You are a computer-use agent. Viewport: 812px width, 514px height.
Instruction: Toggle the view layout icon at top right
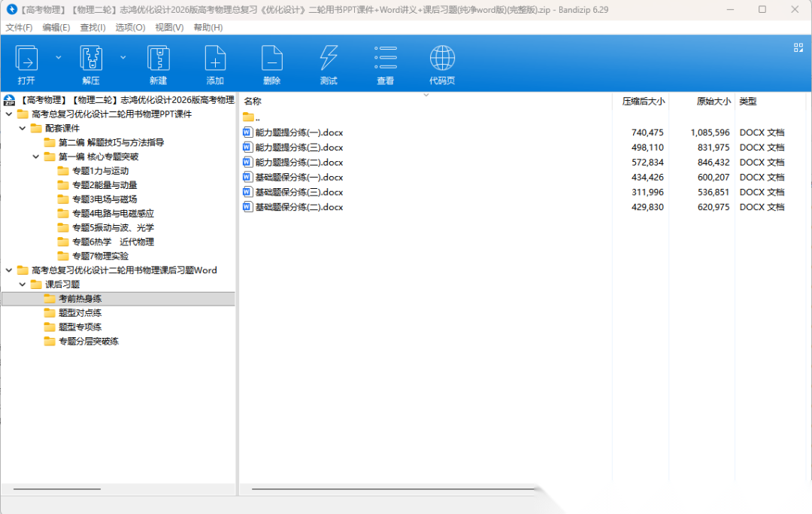tap(798, 47)
